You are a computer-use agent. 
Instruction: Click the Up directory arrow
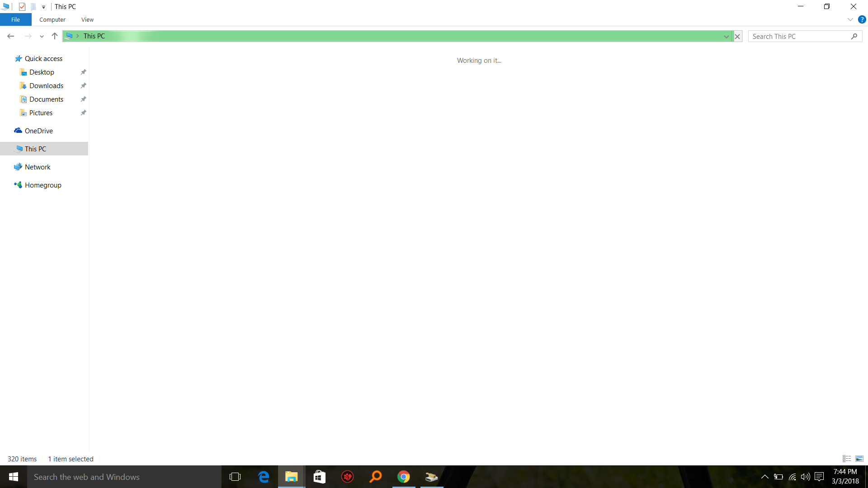pos(55,36)
